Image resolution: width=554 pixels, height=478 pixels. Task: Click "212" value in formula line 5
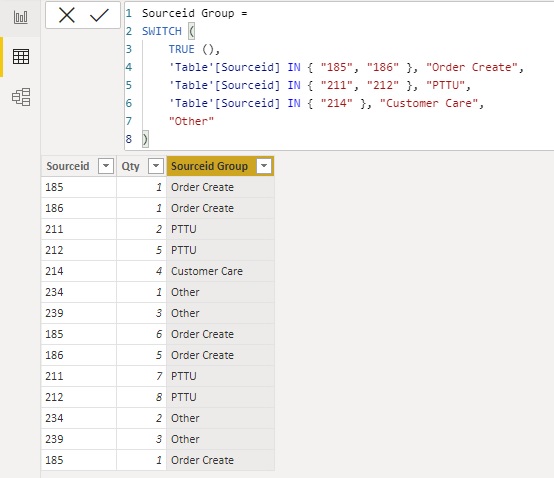383,85
